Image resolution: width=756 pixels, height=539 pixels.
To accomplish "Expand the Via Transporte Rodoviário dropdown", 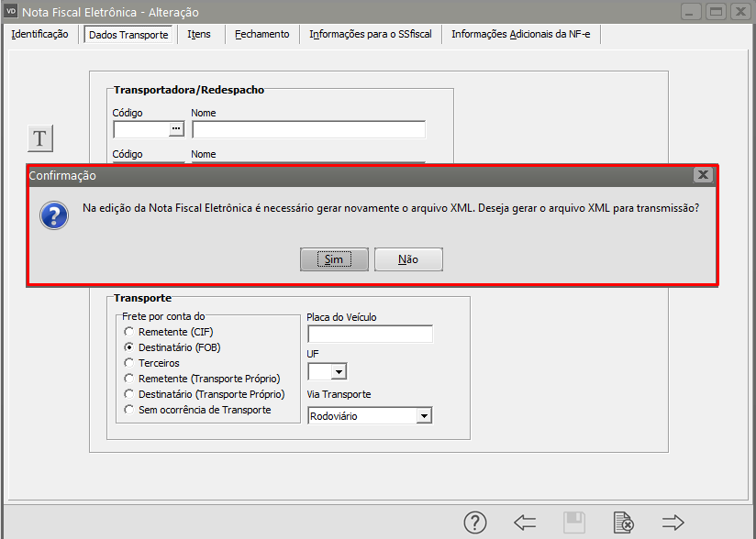I will [423, 415].
